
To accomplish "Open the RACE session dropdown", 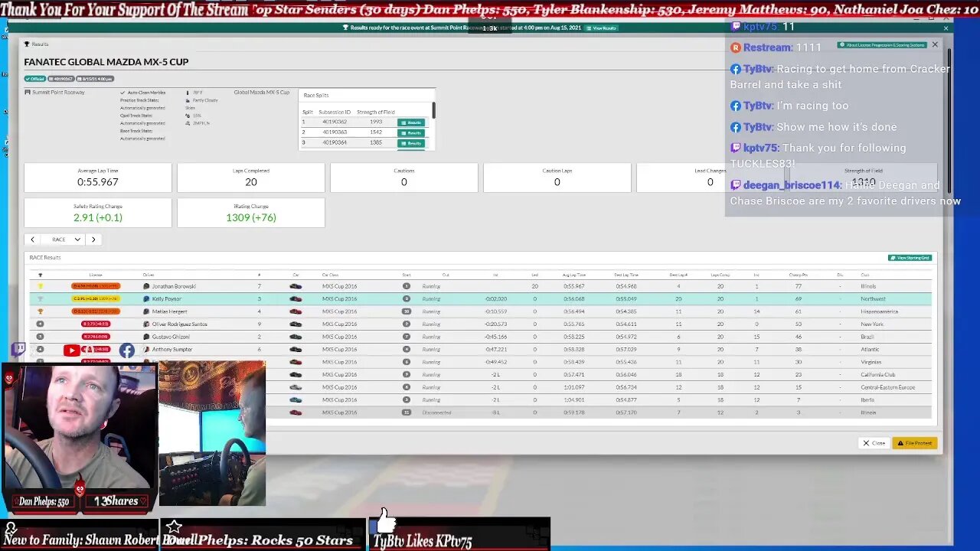I will coord(63,240).
